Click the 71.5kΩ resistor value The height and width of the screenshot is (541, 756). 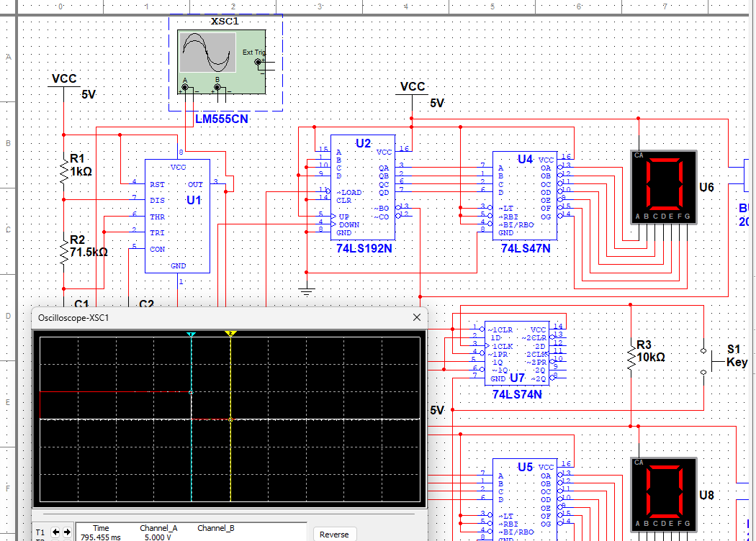[x=89, y=252]
